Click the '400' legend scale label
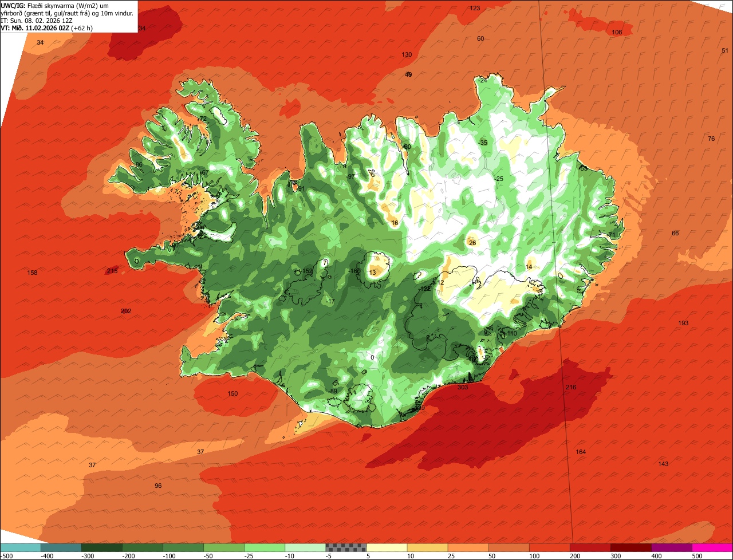This screenshot has height=560, width=733. tap(656, 556)
